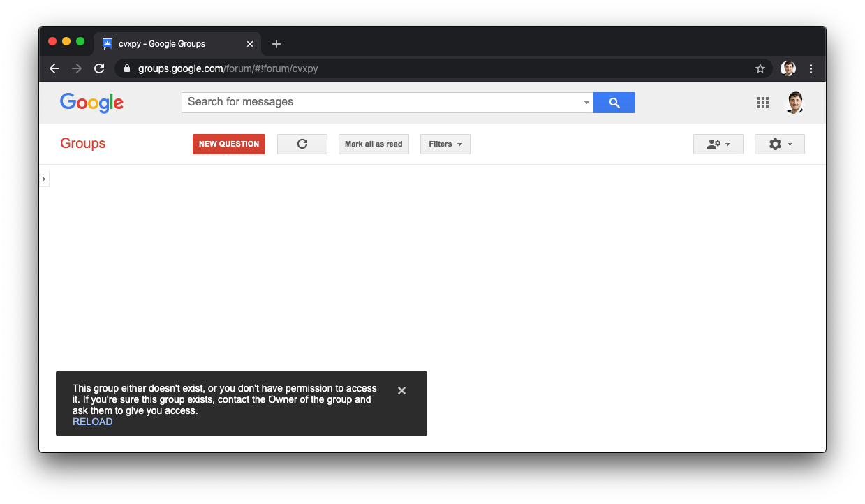Image resolution: width=865 pixels, height=504 pixels.
Task: Select the cvxpy - Google Groups tab
Action: coord(177,44)
